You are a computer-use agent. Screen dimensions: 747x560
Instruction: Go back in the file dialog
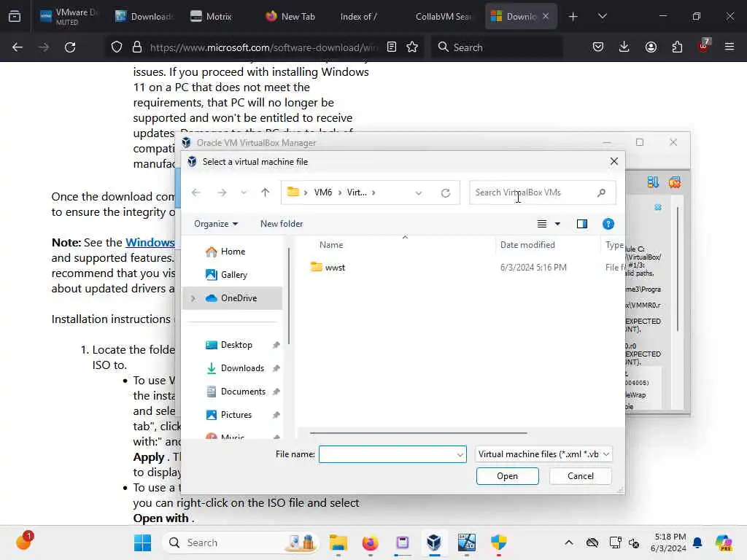pos(196,192)
